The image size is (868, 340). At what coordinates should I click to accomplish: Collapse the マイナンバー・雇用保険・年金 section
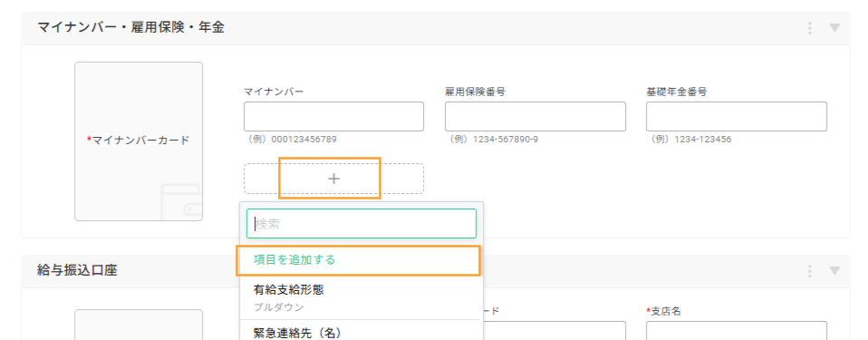834,28
